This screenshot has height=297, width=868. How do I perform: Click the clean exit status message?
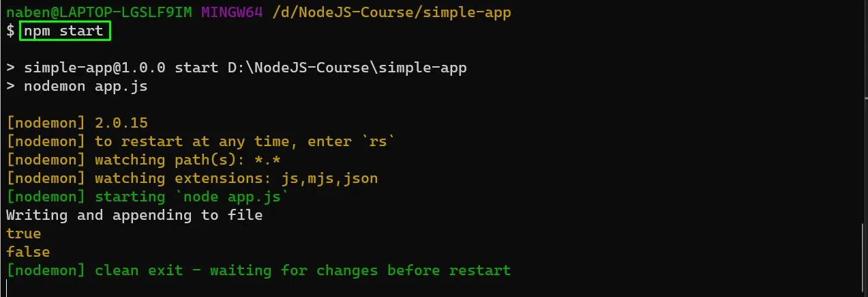point(258,270)
